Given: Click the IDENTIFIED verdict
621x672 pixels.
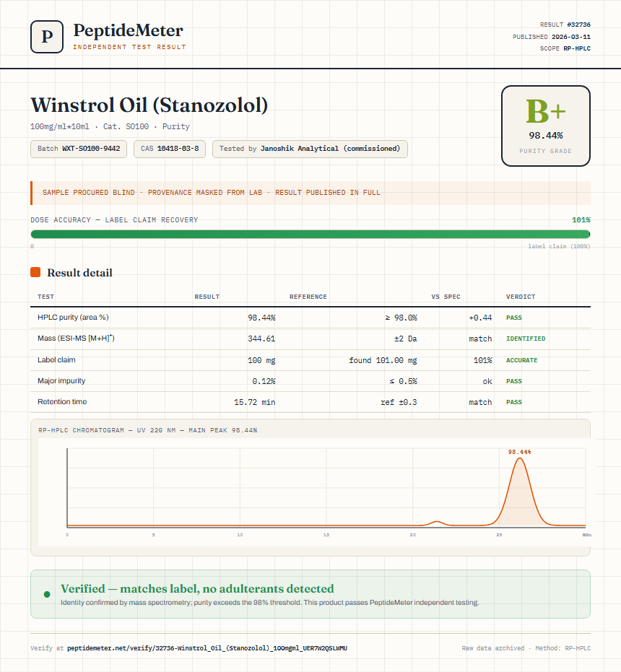Looking at the screenshot, I should tap(526, 339).
